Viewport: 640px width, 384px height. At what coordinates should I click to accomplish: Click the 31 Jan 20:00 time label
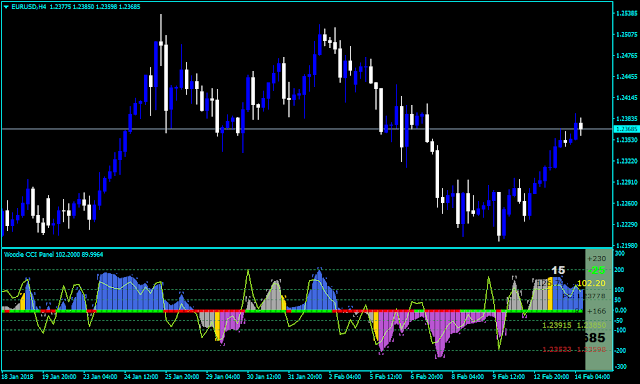[x=305, y=377]
